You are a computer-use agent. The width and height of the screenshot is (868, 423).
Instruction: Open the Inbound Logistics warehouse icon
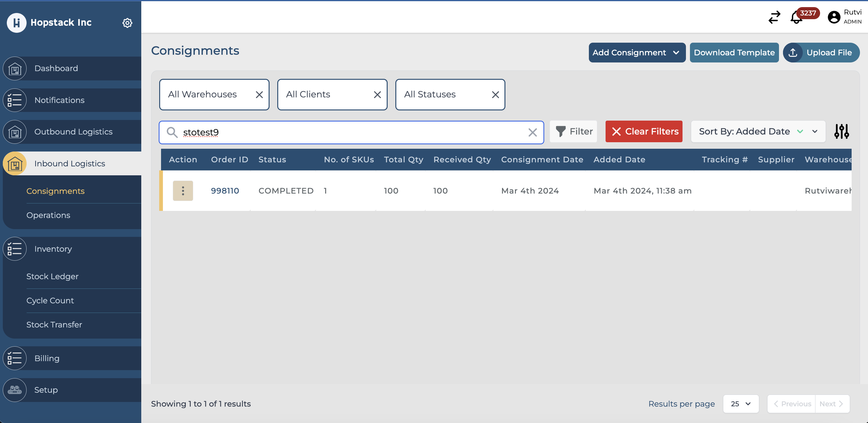click(15, 164)
